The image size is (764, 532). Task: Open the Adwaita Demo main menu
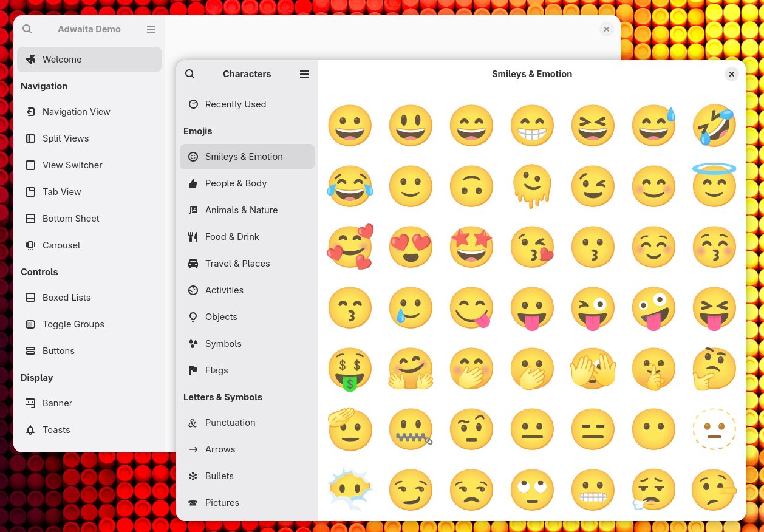(x=151, y=29)
